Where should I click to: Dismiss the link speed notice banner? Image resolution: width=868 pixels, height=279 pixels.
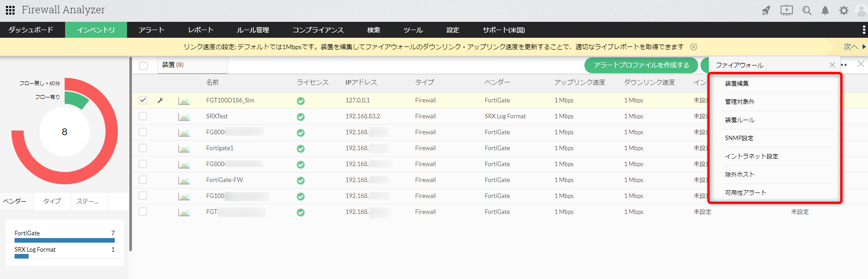(694, 47)
